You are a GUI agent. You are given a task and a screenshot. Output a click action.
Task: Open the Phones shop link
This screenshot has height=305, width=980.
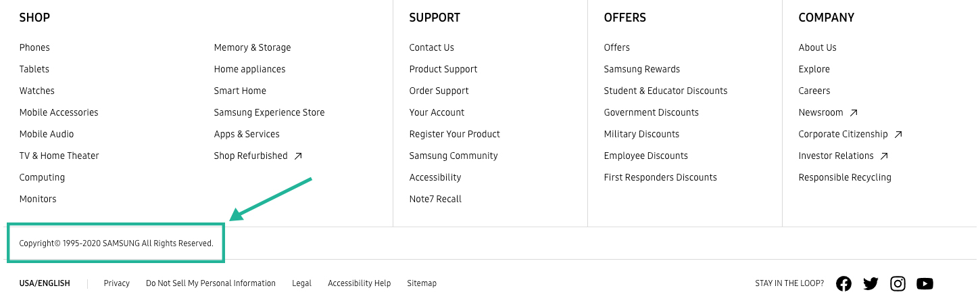tap(34, 47)
